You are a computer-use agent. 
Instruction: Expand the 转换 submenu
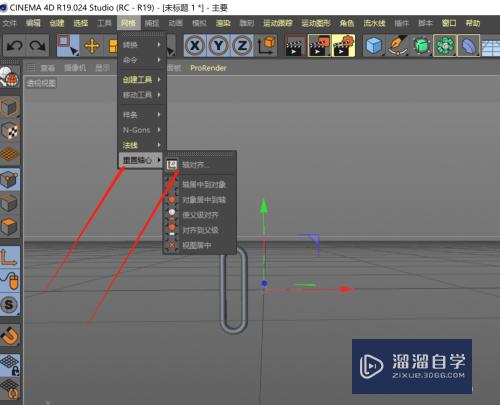(x=142, y=45)
